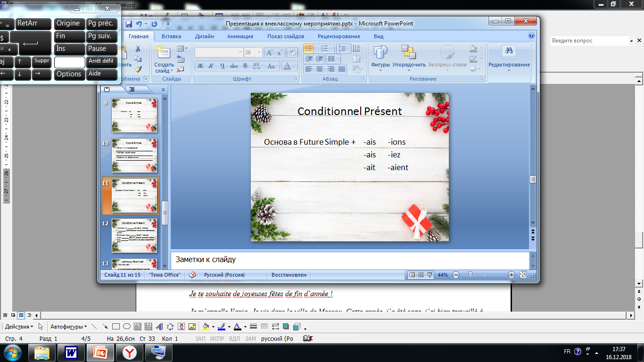The height and width of the screenshot is (362, 644).
Task: Click the Format Painter brush icon
Action: [138, 69]
